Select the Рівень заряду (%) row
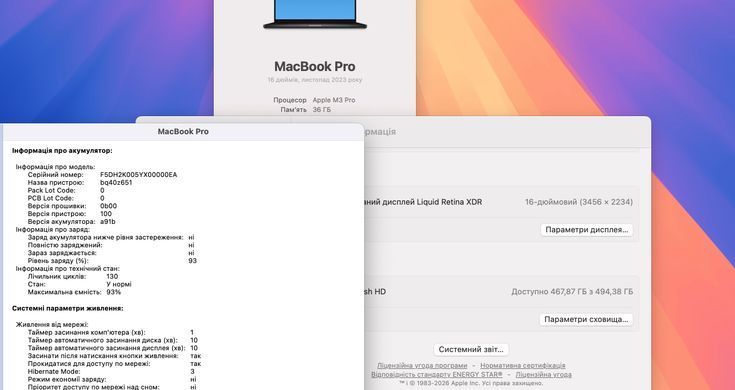 pyautogui.click(x=112, y=261)
